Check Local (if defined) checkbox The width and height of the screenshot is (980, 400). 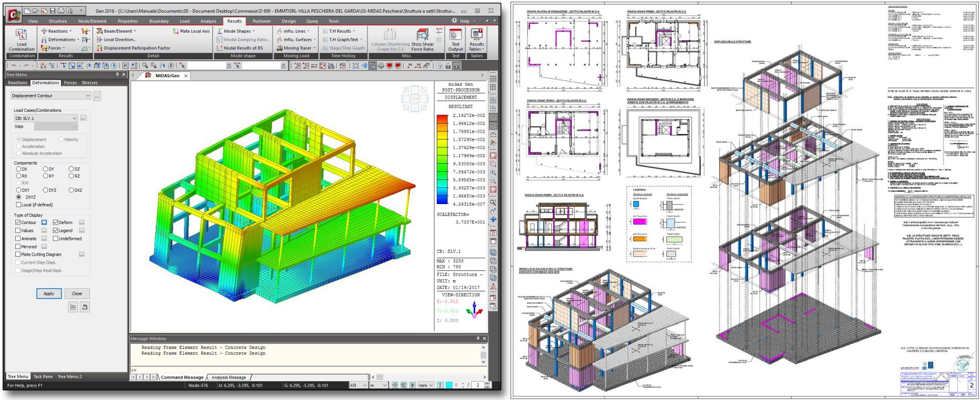(x=18, y=205)
